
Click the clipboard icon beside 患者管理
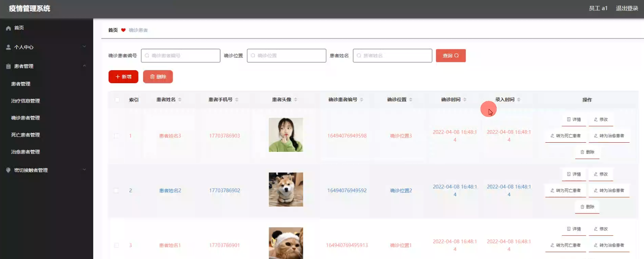[x=8, y=66]
